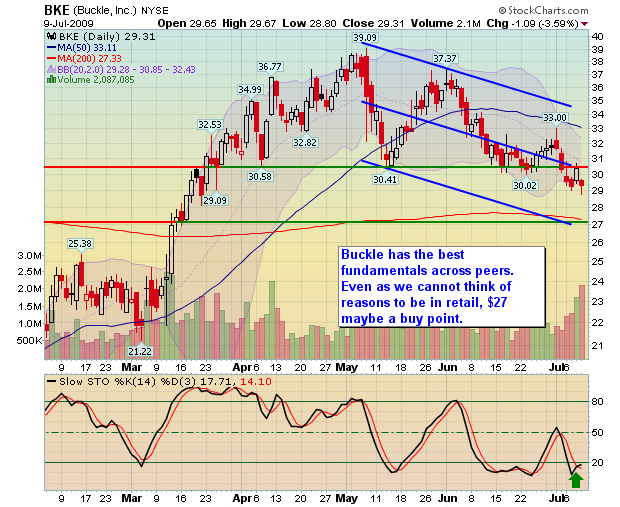Click the 500K mark on volume axis
Screen dimensions: 620x507
pos(29,341)
